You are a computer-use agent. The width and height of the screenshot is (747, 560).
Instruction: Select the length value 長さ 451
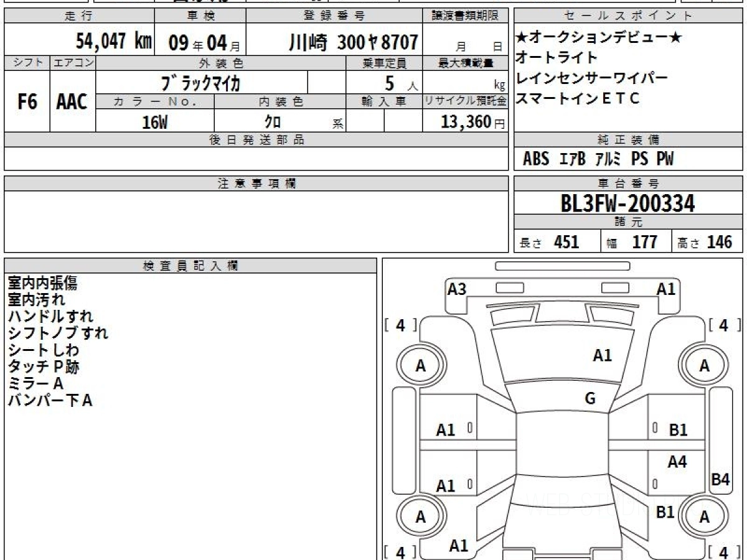549,242
